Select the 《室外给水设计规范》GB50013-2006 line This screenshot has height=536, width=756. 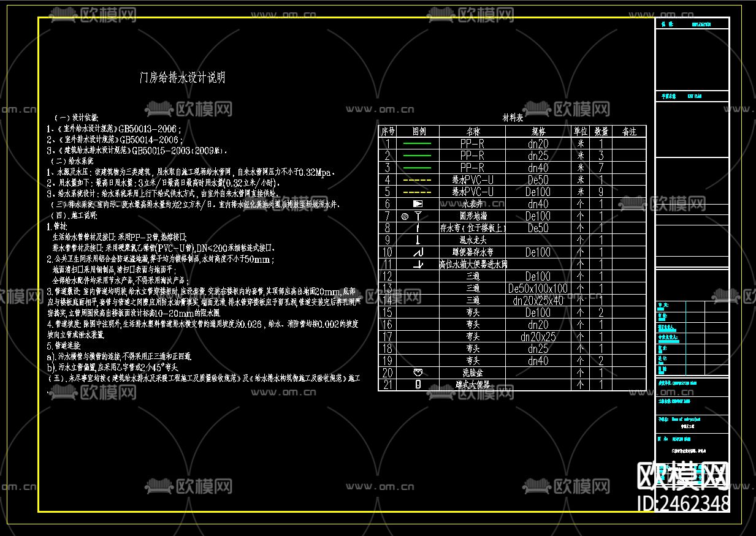[115, 129]
